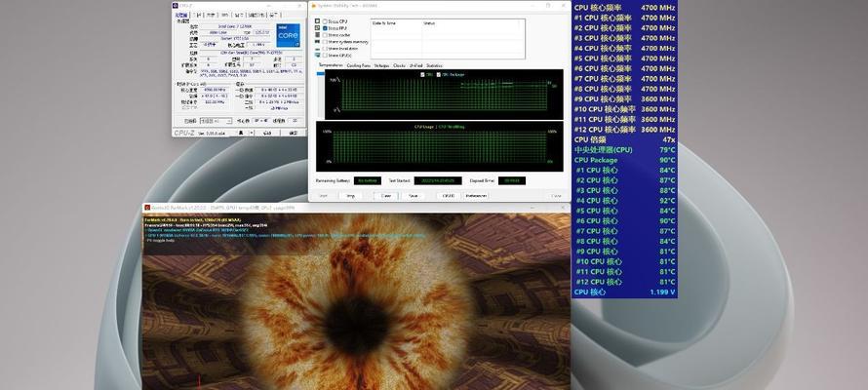Open the last (关于) tab in CPU-Z

(274, 15)
